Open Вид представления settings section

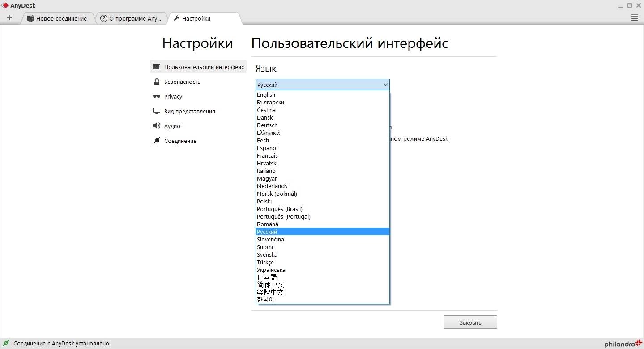[198, 111]
